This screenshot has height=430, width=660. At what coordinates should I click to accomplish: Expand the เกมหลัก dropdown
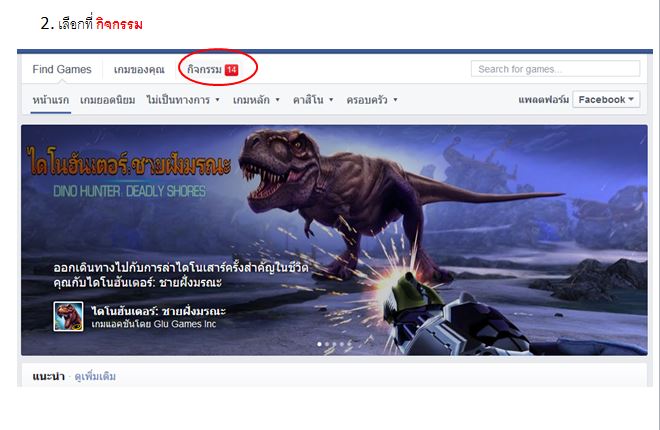[256, 100]
